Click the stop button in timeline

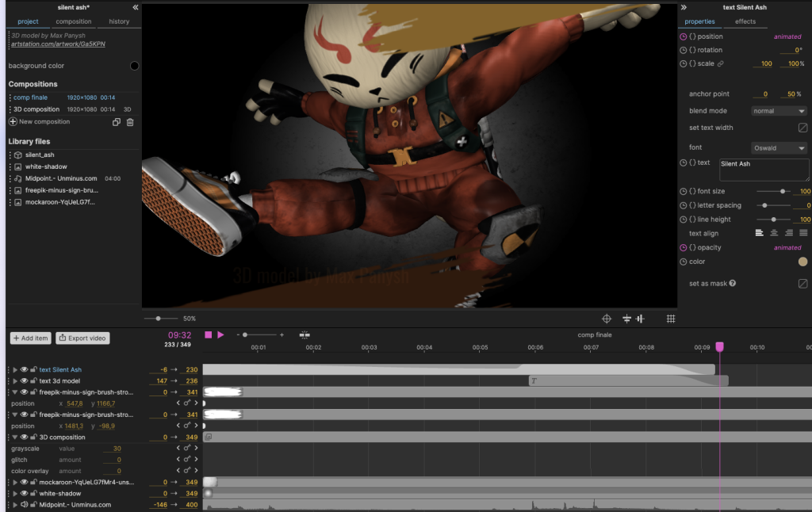[209, 335]
